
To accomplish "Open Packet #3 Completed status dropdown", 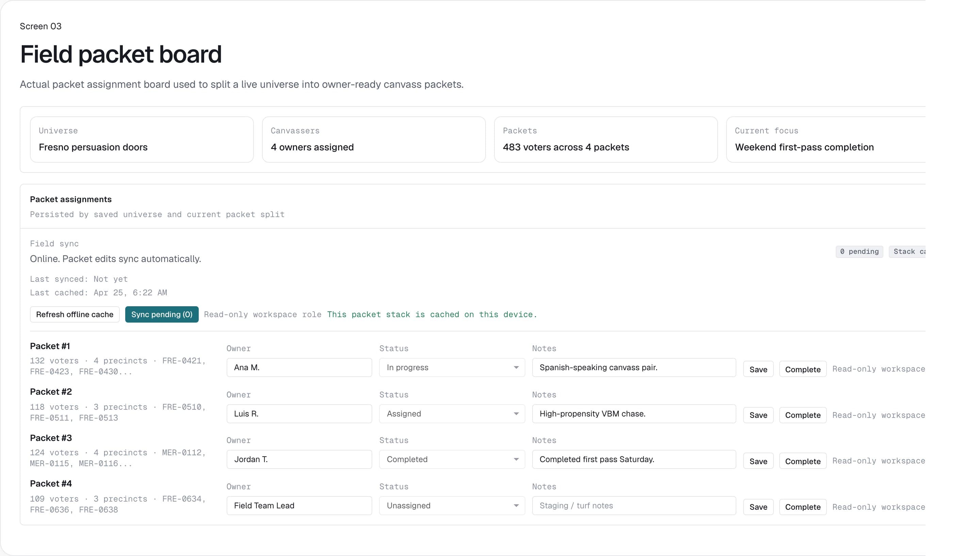I will 452,459.
